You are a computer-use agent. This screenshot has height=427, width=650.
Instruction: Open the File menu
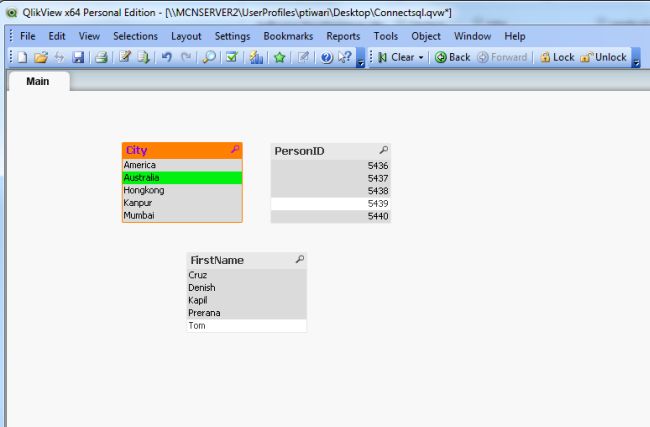pyautogui.click(x=28, y=36)
